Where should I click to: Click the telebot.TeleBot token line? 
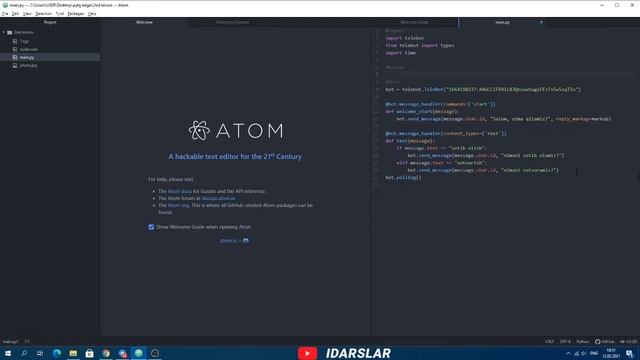coord(483,89)
